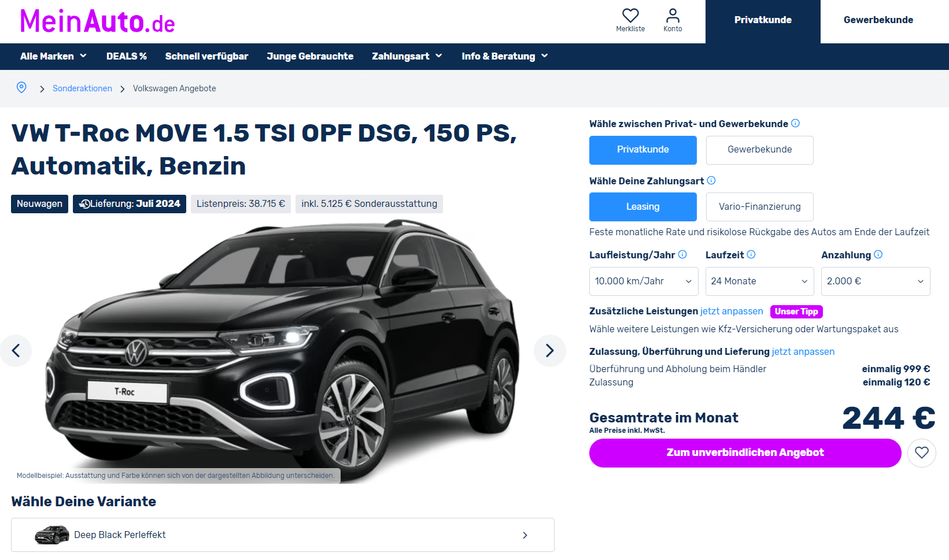Click Listenpreis: 38.715 € tag
Image resolution: width=949 pixels, height=560 pixels.
(241, 204)
